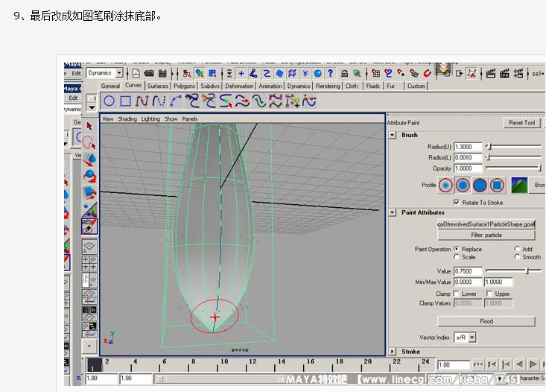
Task: Select the Replace paint operation
Action: (457, 249)
